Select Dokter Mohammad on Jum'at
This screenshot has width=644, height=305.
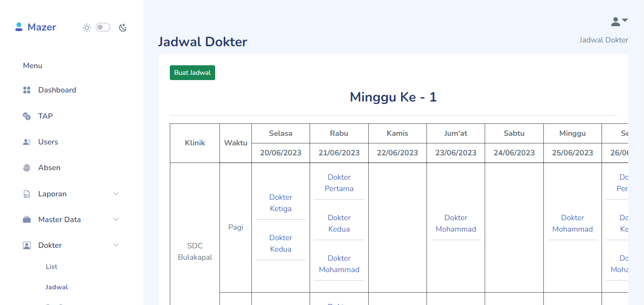tap(456, 224)
